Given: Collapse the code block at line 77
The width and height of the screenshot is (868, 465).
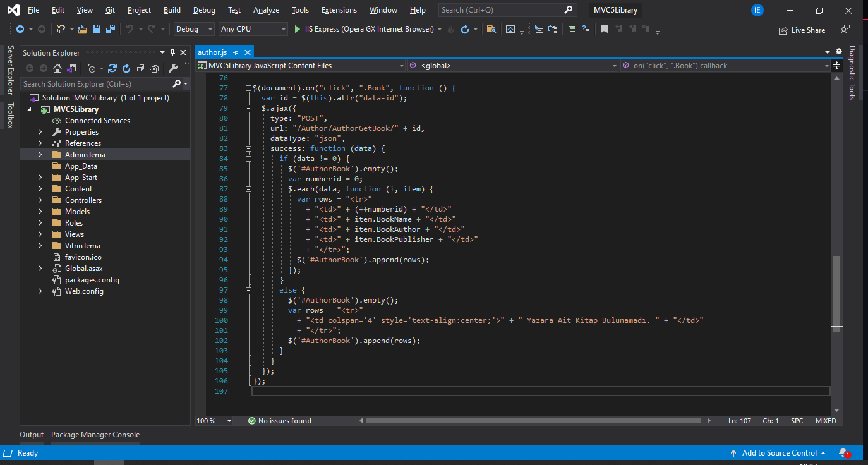Looking at the screenshot, I should point(248,88).
